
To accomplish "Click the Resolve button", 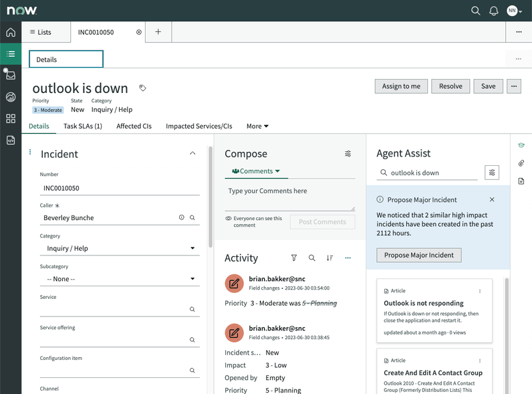I will point(450,86).
